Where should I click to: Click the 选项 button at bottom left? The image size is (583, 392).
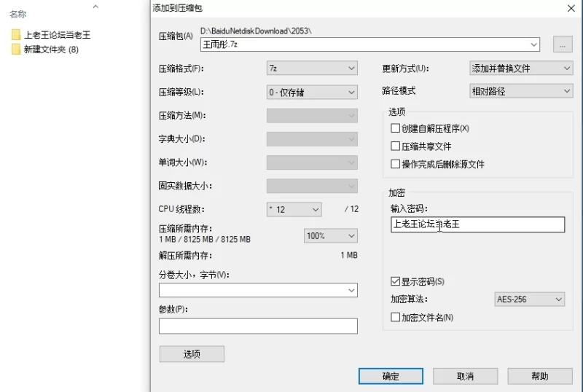point(192,354)
